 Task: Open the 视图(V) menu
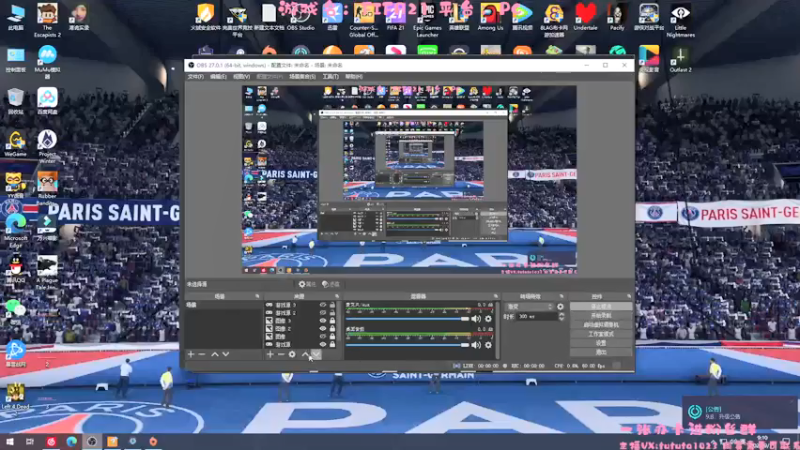point(241,77)
